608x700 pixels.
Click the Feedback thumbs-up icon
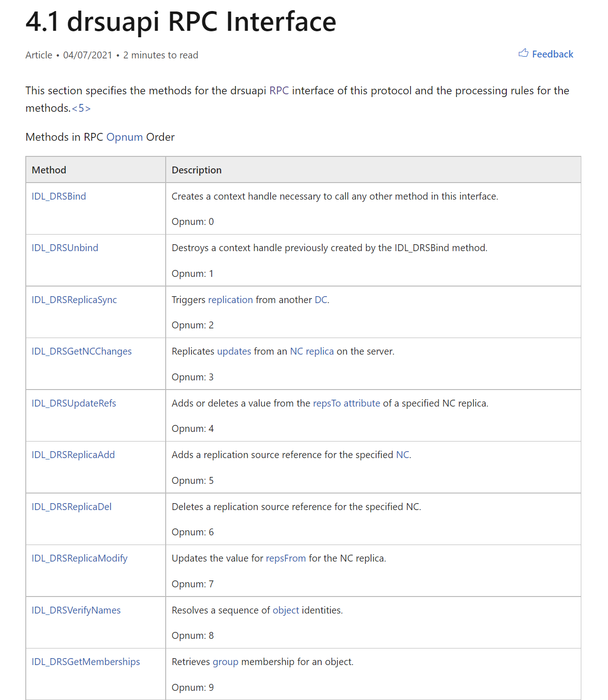(x=523, y=53)
